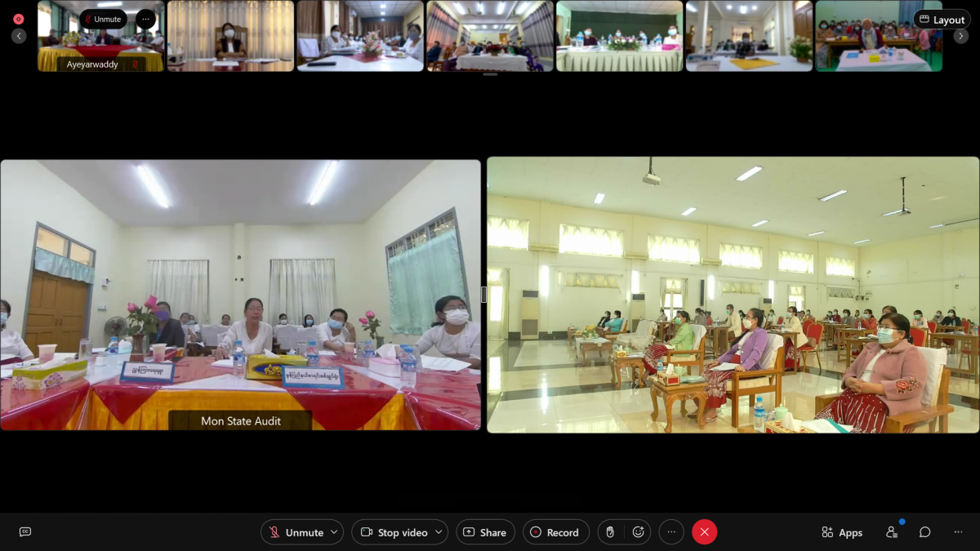Open the participants panel icon
The height and width of the screenshot is (551, 980).
[x=891, y=532]
